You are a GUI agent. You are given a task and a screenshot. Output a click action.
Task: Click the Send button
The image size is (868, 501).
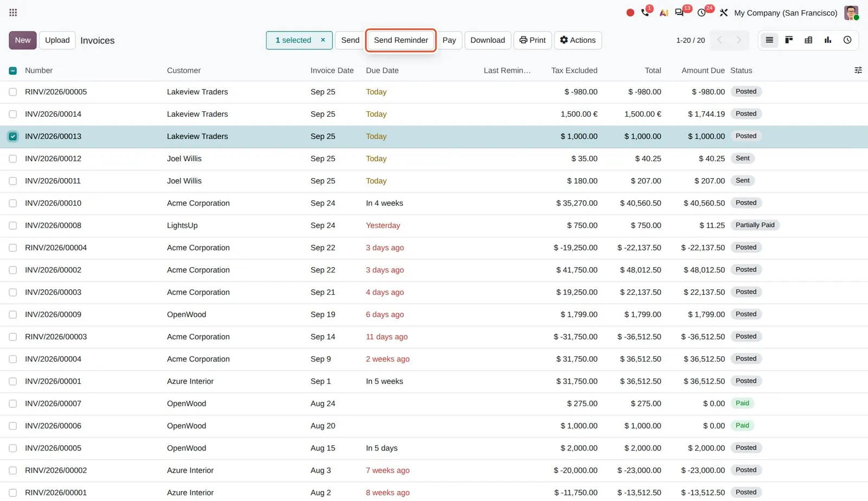point(350,40)
